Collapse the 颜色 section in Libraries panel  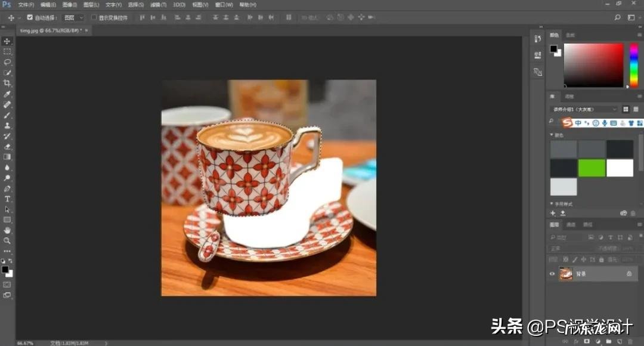552,135
